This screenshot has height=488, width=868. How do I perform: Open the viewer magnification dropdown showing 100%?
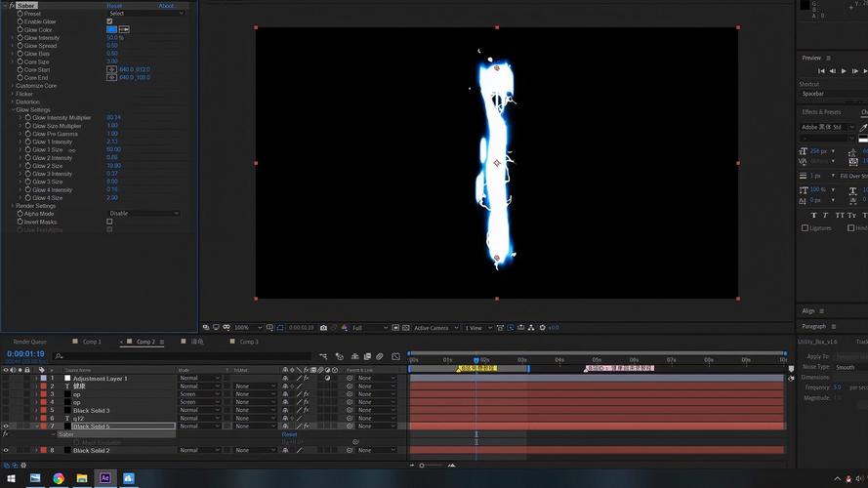click(x=248, y=328)
